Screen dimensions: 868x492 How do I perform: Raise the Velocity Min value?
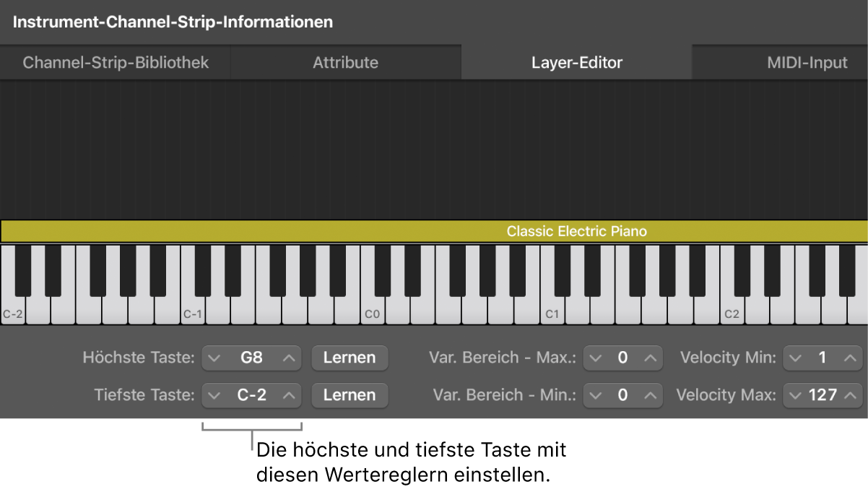pyautogui.click(x=849, y=357)
